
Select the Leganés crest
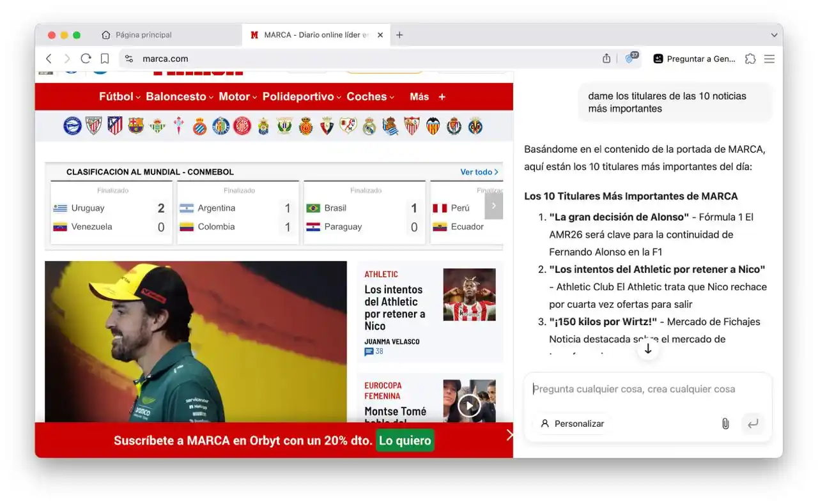(284, 125)
